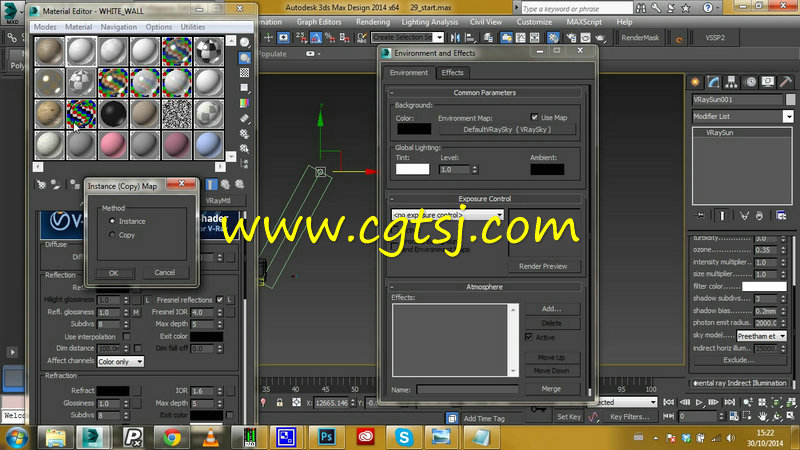The width and height of the screenshot is (800, 450).
Task: Select the Instance radio button
Action: coord(112,221)
